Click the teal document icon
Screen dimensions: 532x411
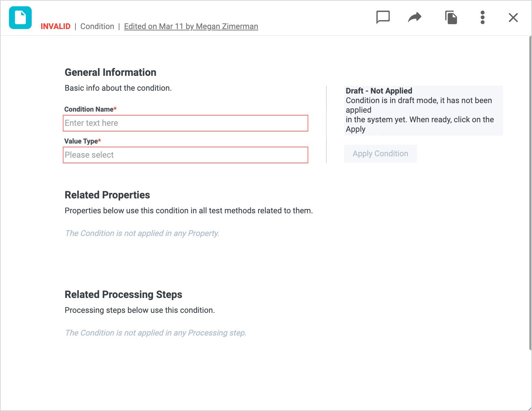coord(20,18)
